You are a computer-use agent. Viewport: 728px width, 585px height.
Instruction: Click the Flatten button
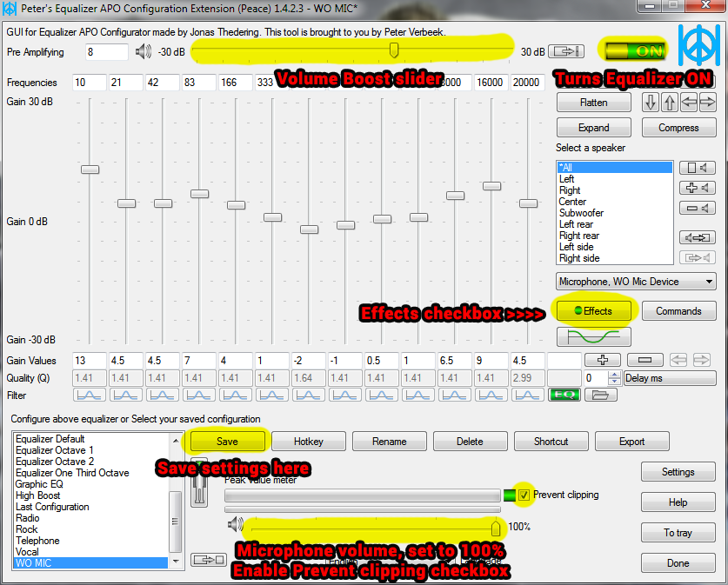coord(593,102)
